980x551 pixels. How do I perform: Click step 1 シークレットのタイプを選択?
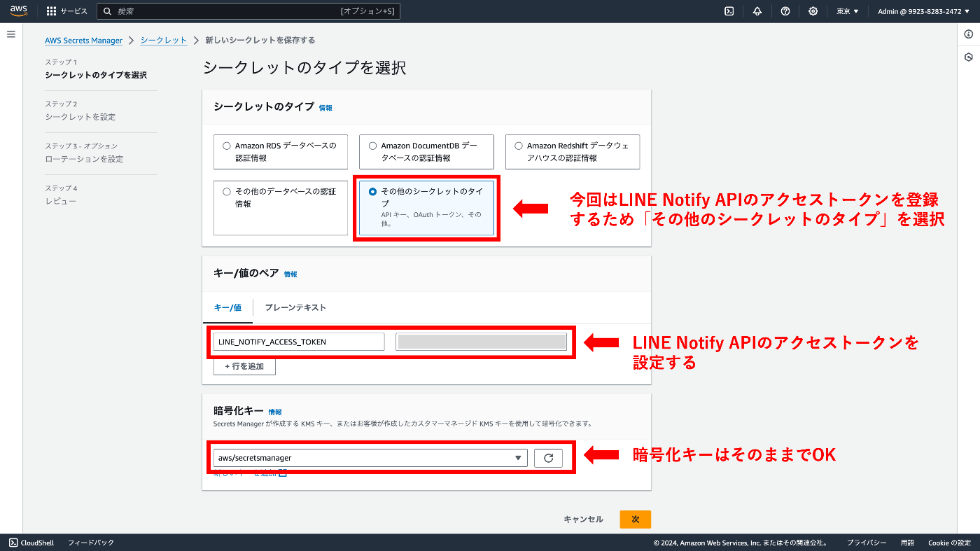click(x=96, y=75)
